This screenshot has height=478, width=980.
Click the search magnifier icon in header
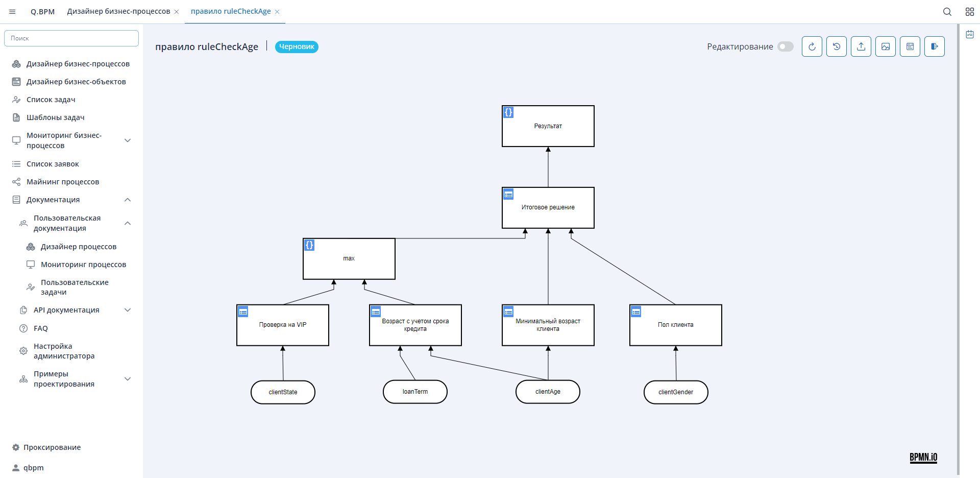pos(947,12)
